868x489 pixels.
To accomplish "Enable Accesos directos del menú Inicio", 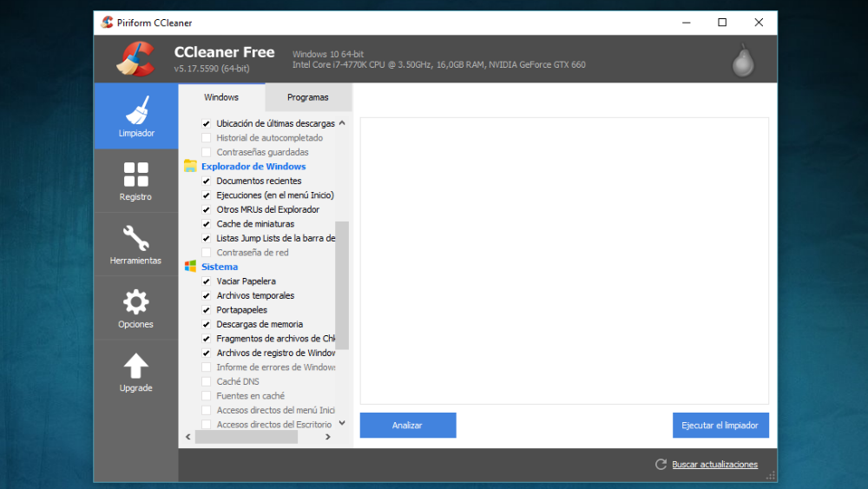I will pyautogui.click(x=207, y=410).
